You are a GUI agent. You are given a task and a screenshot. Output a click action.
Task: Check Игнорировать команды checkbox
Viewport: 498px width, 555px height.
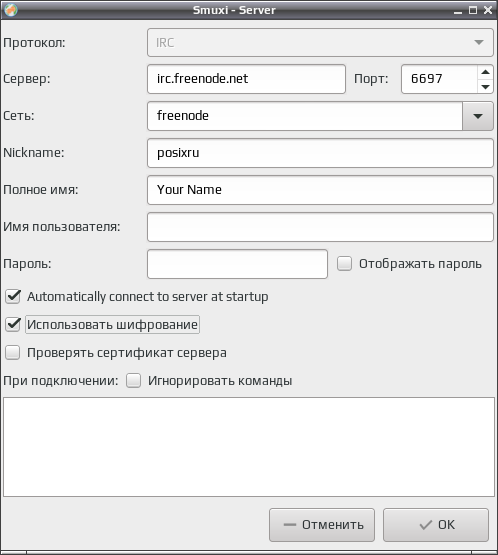click(133, 381)
